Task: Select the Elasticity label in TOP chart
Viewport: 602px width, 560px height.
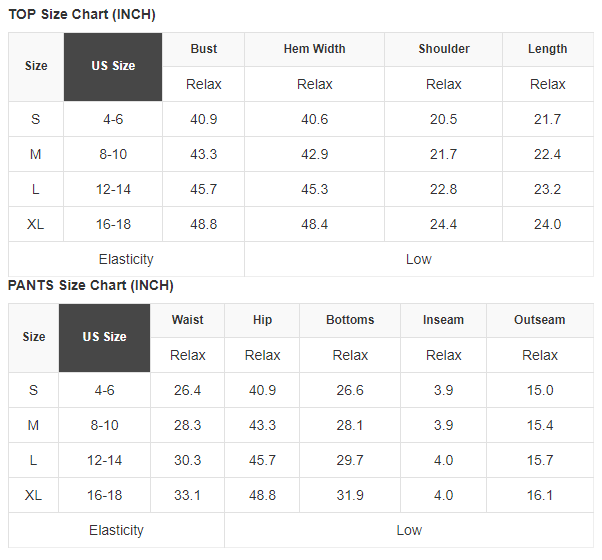Action: coord(126,259)
